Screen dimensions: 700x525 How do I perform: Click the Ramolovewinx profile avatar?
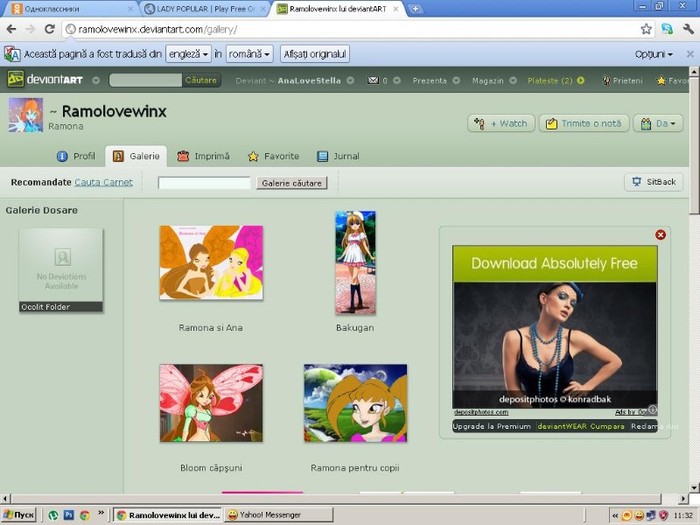point(25,116)
